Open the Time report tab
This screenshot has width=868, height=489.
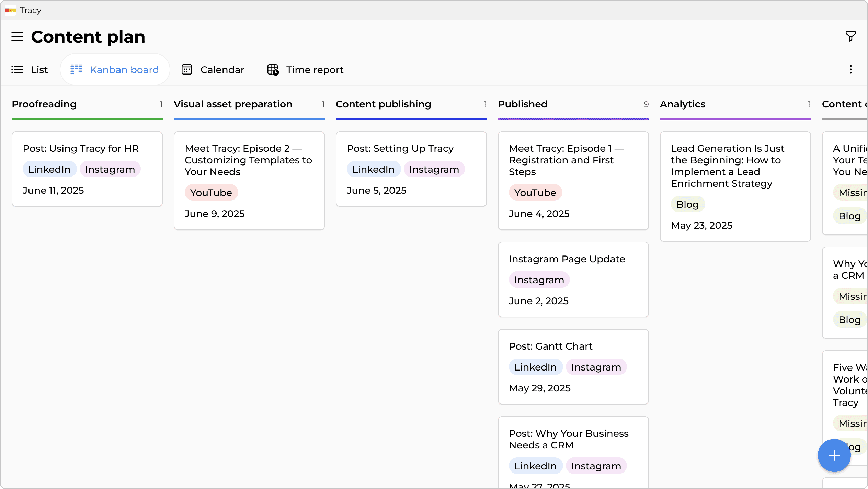point(305,70)
